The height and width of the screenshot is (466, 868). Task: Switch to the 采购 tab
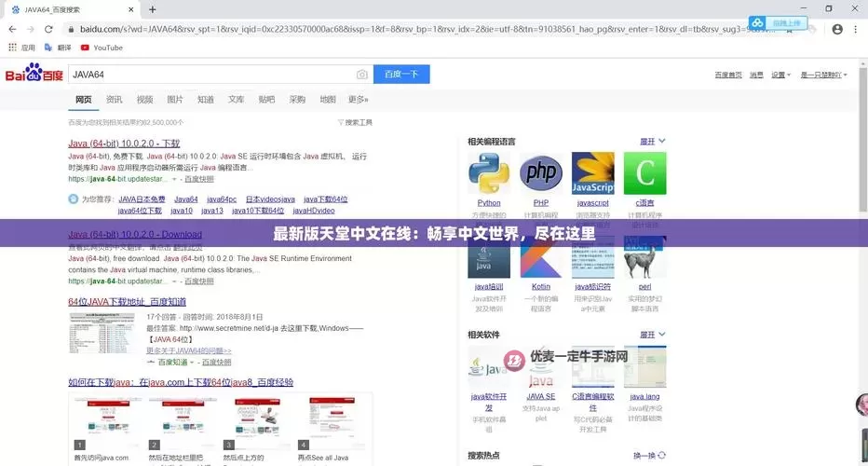point(297,100)
